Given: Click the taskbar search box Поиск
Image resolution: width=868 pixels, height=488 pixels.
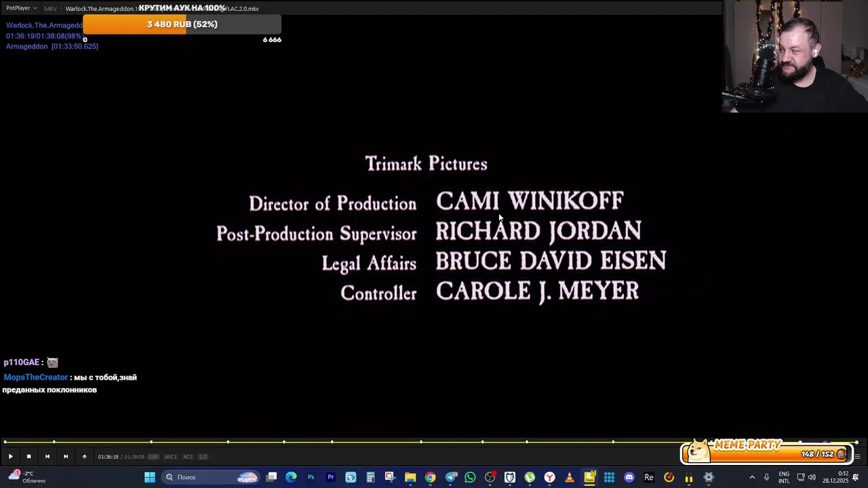Looking at the screenshot, I should coord(212,477).
